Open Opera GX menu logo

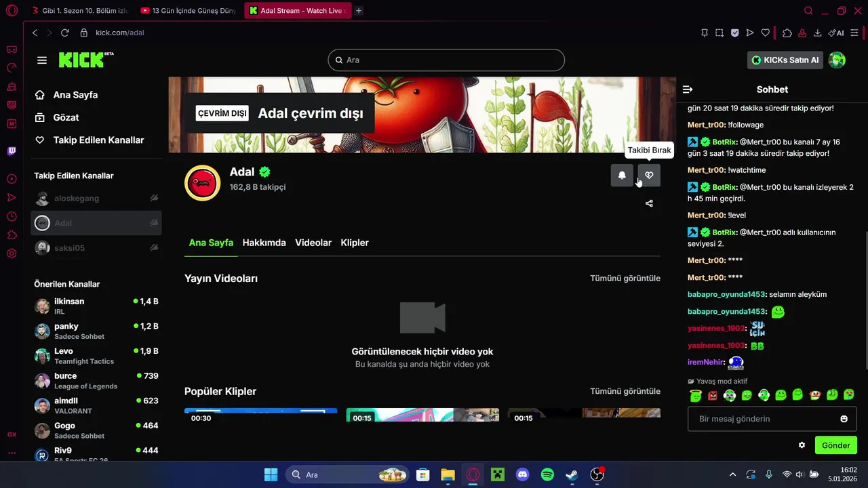[12, 11]
